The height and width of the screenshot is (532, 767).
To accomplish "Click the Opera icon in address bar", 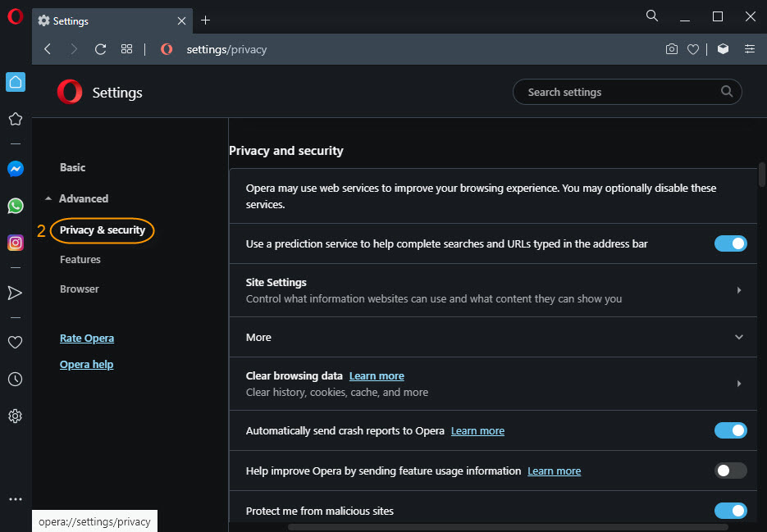I will click(x=167, y=49).
